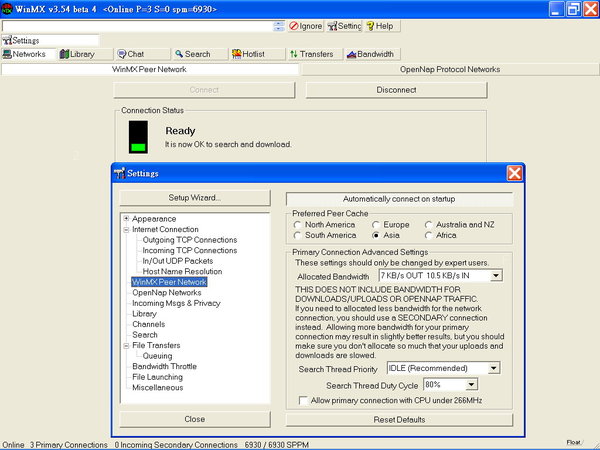
Task: Click the Networks computer icon
Action: (x=7, y=54)
